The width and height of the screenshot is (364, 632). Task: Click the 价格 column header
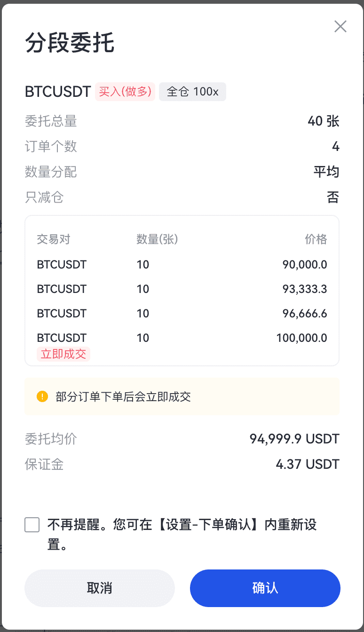coord(316,239)
